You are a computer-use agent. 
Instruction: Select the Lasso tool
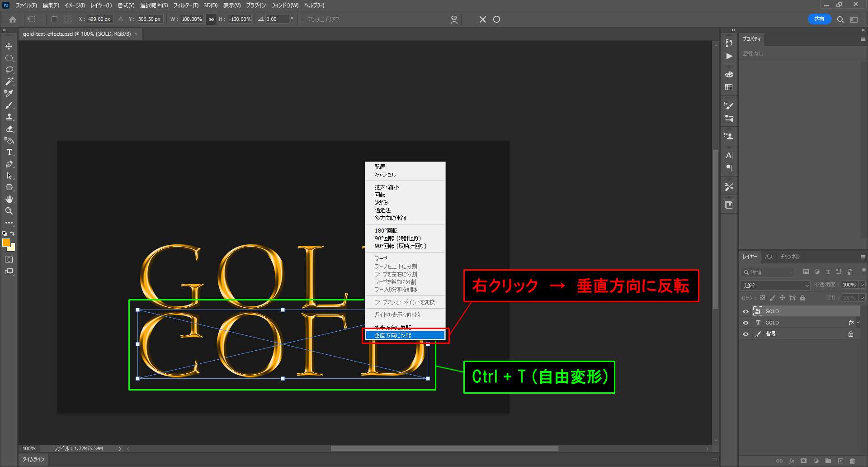pos(9,70)
